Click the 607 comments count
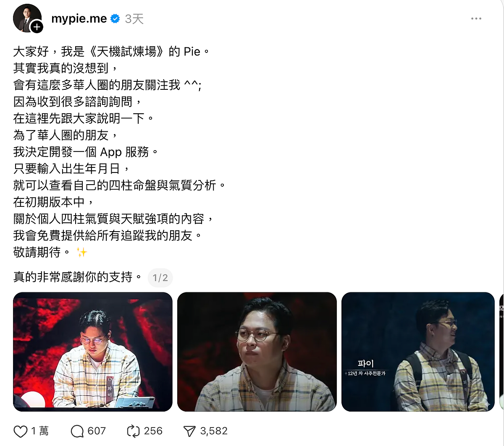This screenshot has height=446, width=504. tap(97, 431)
